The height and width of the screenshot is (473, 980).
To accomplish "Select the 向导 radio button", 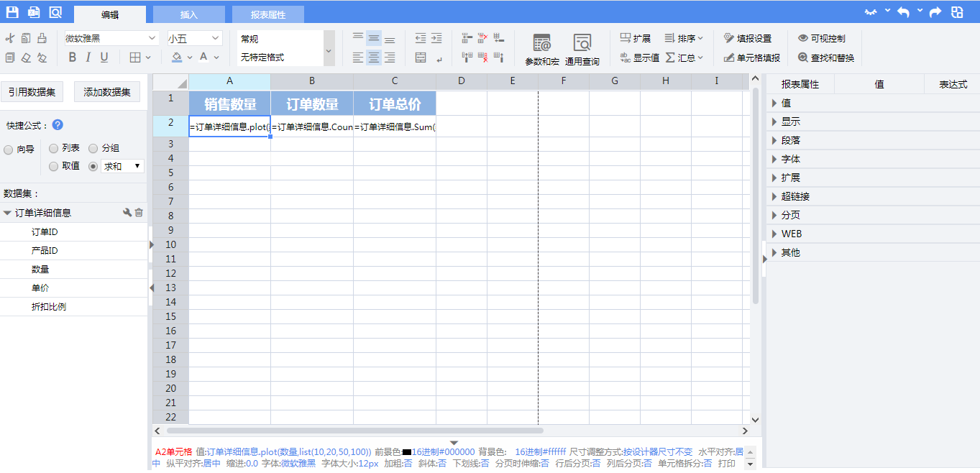I will click(x=9, y=150).
